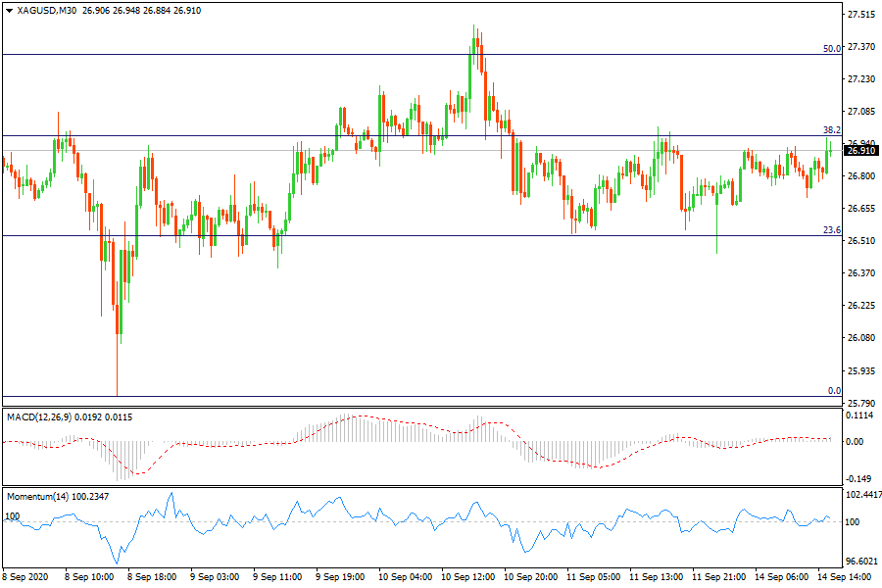The height and width of the screenshot is (588, 882).
Task: Click the 96.6202 Momentum scale value
Action: point(862,562)
